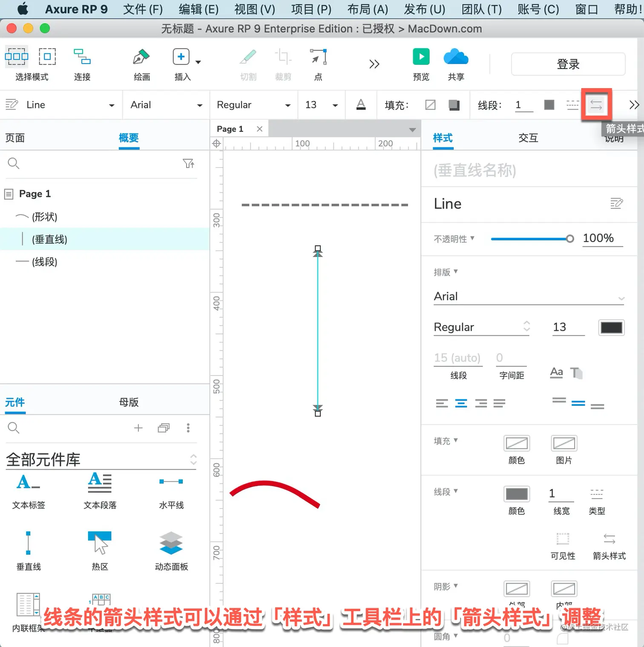Align text vertically to bottom
644x647 pixels.
tap(597, 406)
